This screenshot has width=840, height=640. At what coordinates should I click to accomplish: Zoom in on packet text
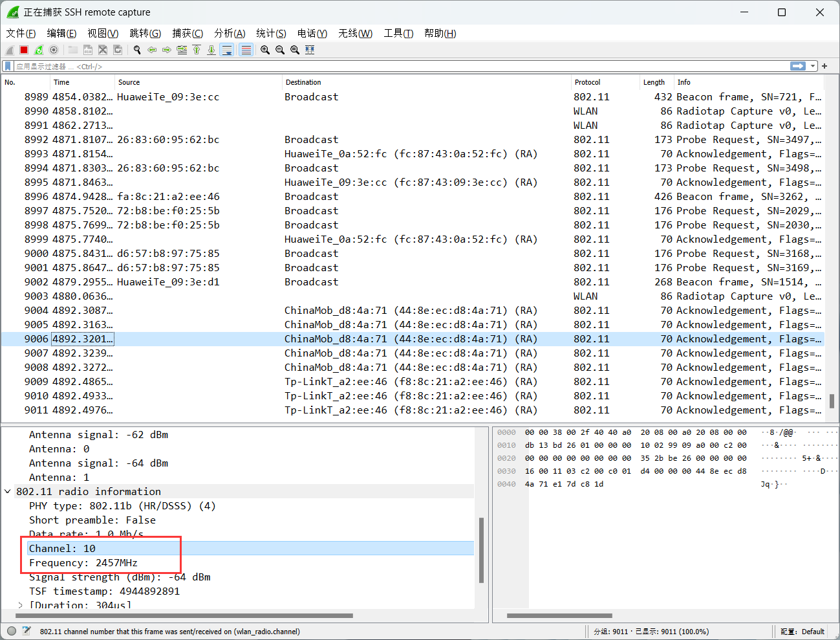coord(265,50)
